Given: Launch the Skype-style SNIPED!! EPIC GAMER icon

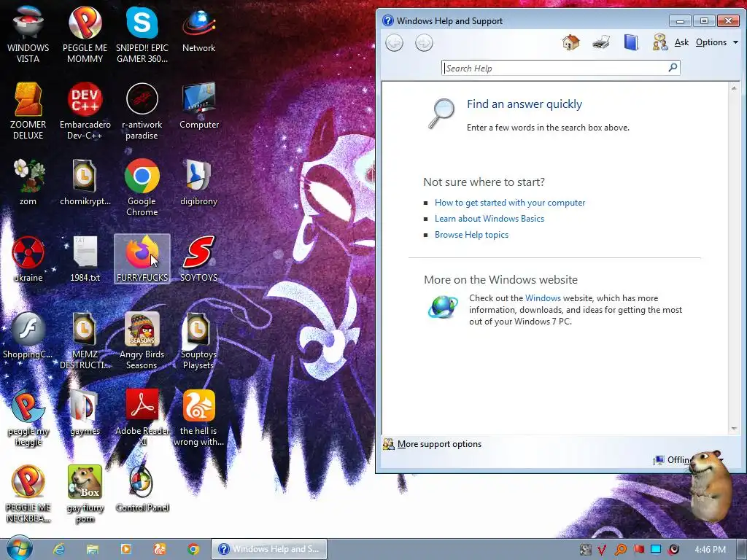Looking at the screenshot, I should pyautogui.click(x=142, y=34).
